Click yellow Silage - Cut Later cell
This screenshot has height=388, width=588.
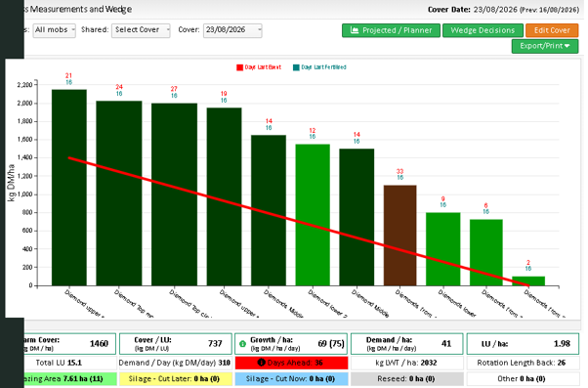pos(176,378)
